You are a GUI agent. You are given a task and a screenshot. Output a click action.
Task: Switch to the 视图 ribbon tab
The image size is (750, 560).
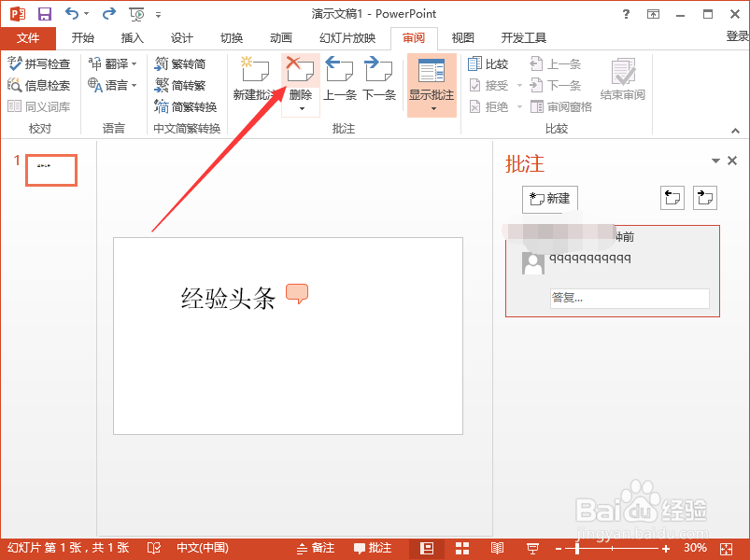click(x=462, y=37)
